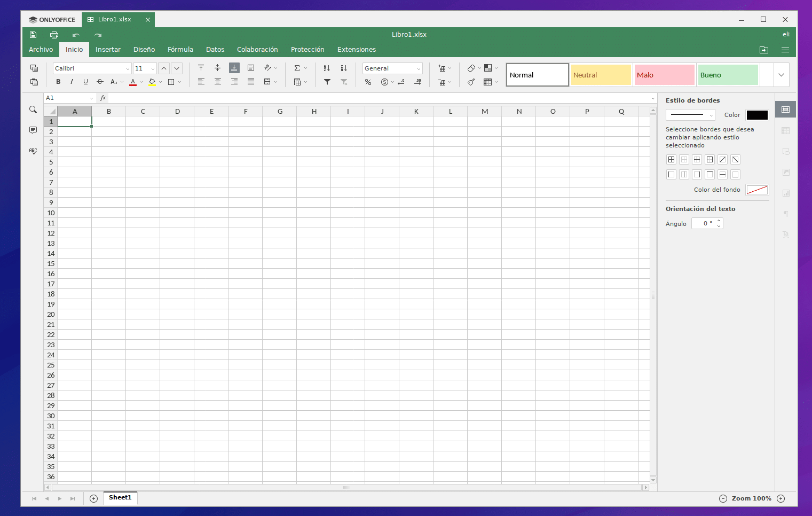Screen dimensions: 812x516
Task: Toggle the cell settings right panel
Action: point(785,110)
